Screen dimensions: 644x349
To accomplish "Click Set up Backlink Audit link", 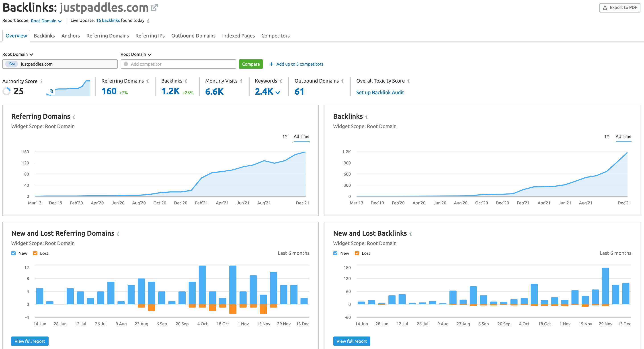I will [x=380, y=92].
